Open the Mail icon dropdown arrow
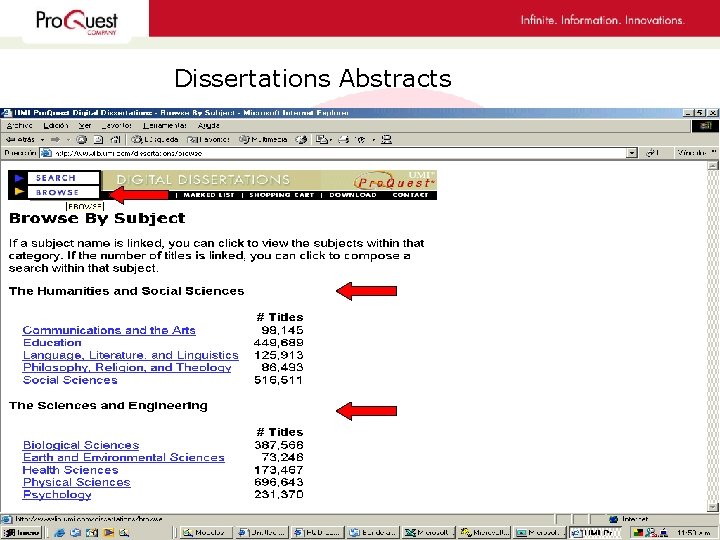Screen dimensions: 720x540 (331, 140)
